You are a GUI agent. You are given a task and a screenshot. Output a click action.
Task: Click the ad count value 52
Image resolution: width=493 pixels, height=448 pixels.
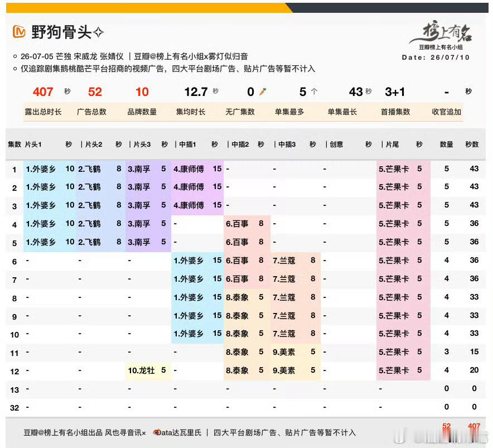(x=95, y=92)
